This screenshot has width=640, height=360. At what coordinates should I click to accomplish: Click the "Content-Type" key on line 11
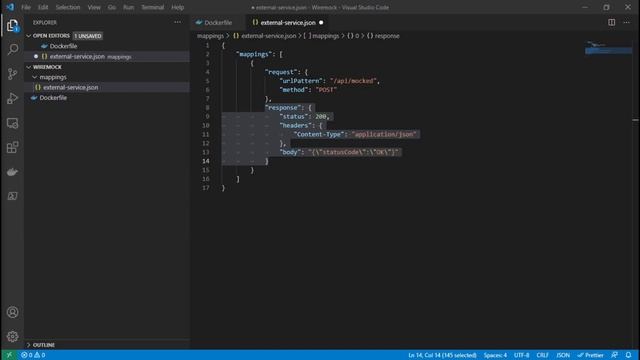[320, 134]
